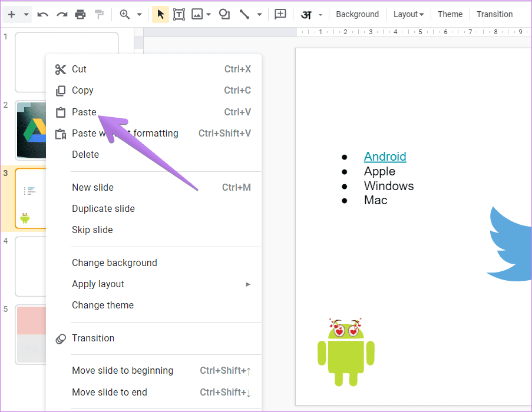The width and height of the screenshot is (532, 412).
Task: Choose New slide menu entry
Action: [x=154, y=187]
